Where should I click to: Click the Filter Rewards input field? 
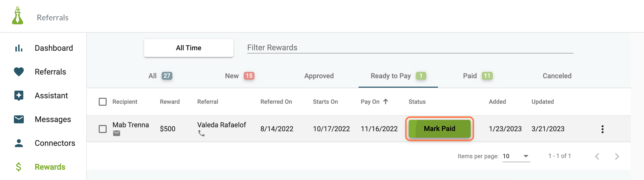(410, 48)
